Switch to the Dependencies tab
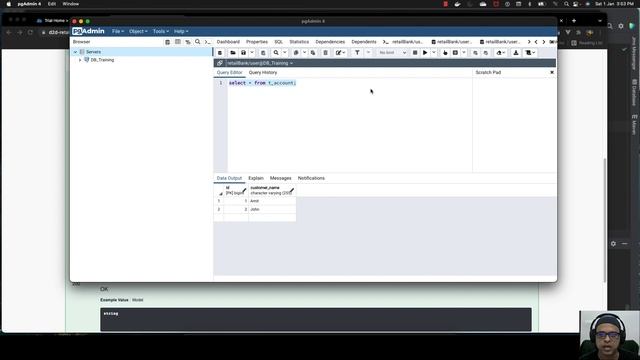640x360 pixels. [330, 42]
